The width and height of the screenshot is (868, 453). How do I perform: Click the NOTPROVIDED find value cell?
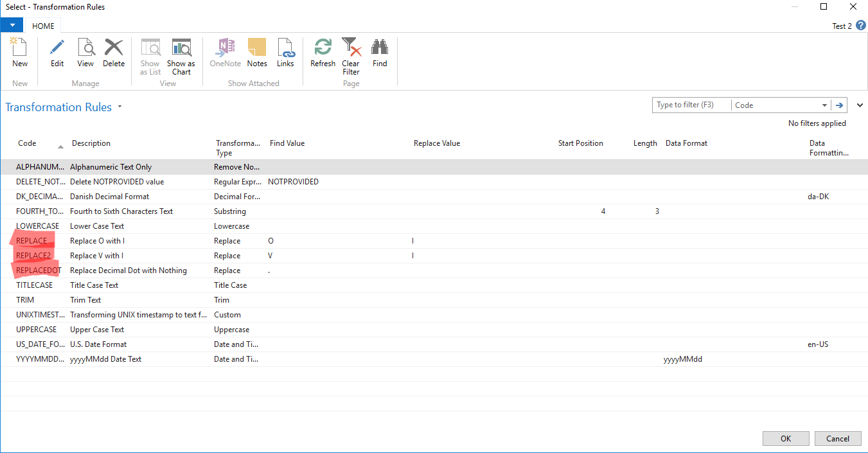[293, 182]
